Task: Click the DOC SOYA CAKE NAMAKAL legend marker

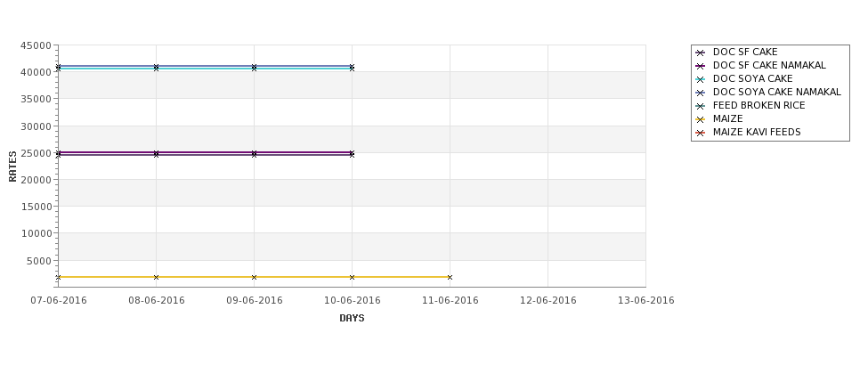Action: coord(701,93)
